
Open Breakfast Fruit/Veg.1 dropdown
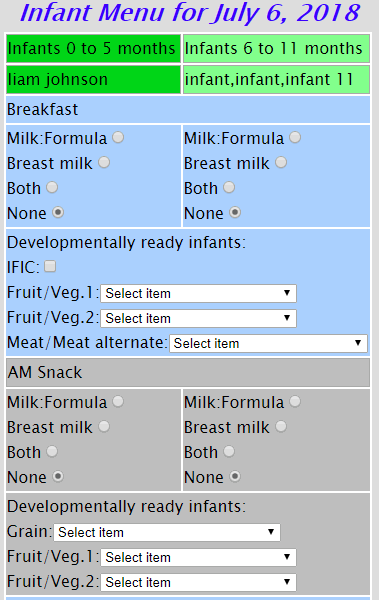tap(198, 293)
